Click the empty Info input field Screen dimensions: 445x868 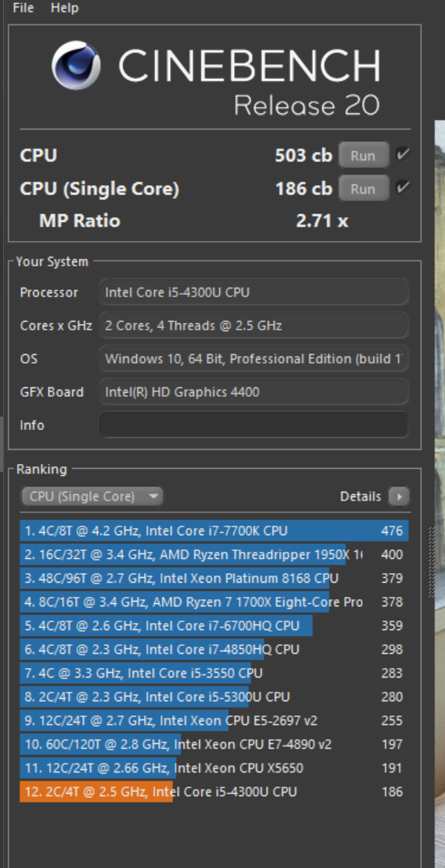[254, 425]
